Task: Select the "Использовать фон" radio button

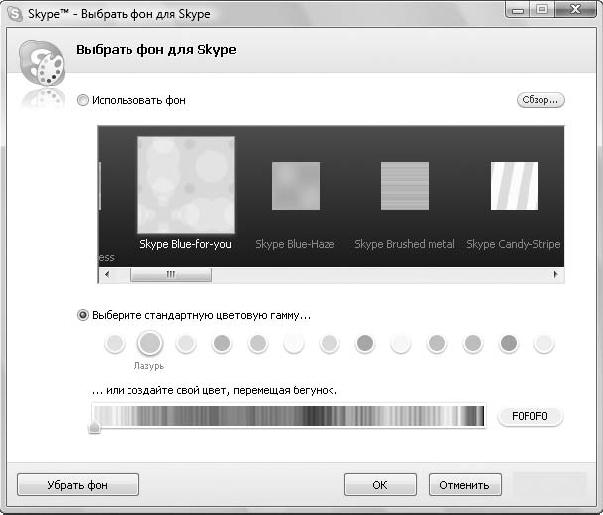Action: click(84, 100)
